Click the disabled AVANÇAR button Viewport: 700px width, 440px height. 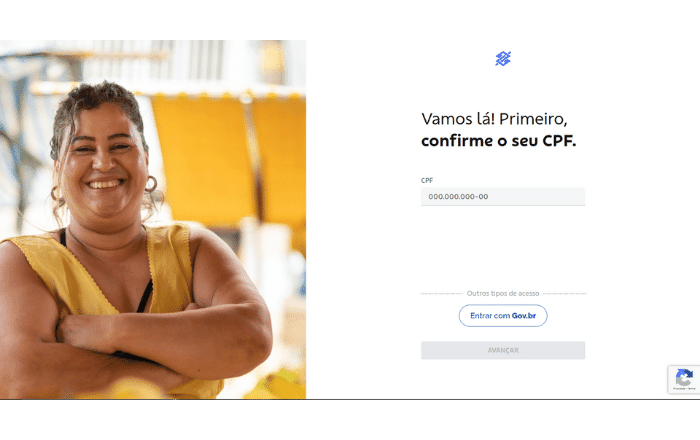(x=503, y=350)
